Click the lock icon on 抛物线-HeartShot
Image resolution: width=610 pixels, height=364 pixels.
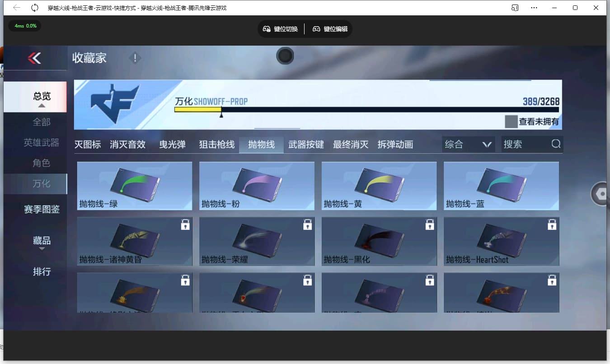tap(552, 224)
